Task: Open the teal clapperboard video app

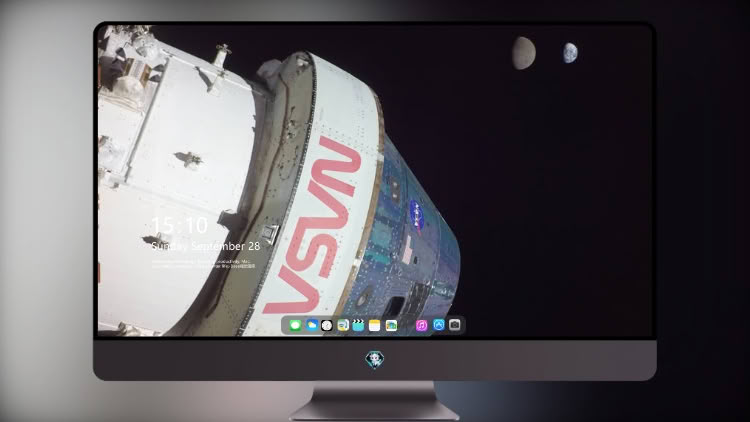Action: (x=358, y=325)
